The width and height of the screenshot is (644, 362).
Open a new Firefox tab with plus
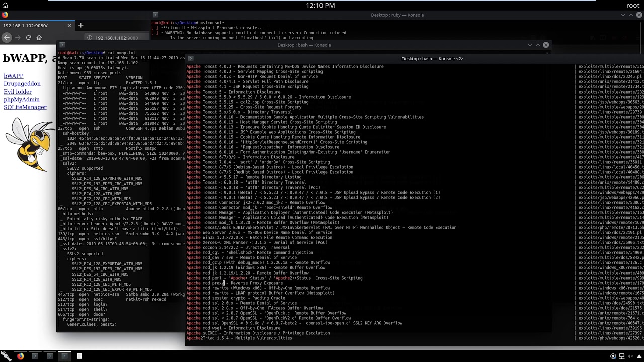[x=80, y=25]
